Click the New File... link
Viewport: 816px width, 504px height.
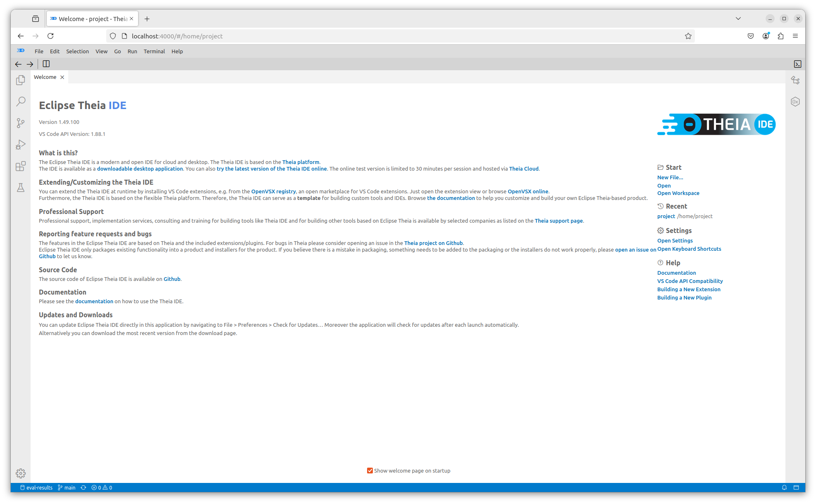(x=670, y=177)
